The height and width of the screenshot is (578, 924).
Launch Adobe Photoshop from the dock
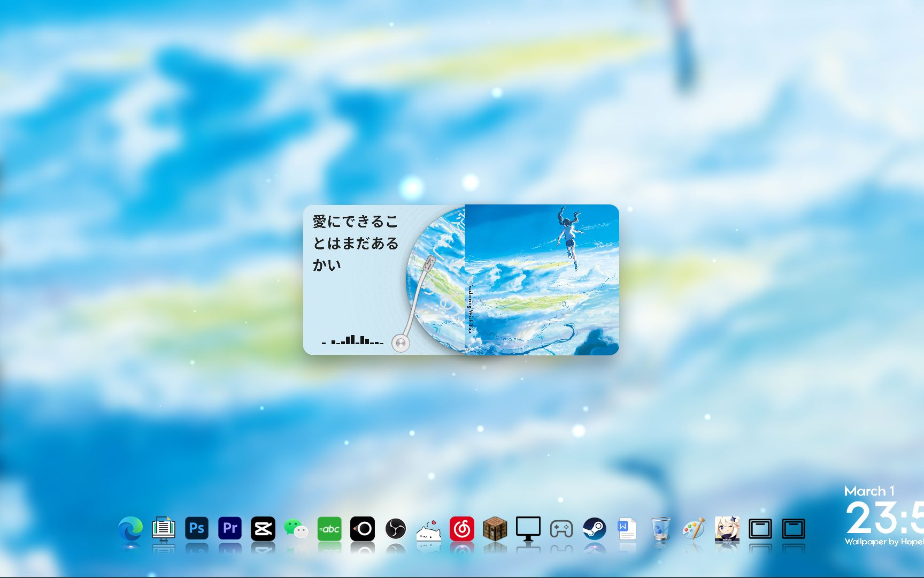197,529
